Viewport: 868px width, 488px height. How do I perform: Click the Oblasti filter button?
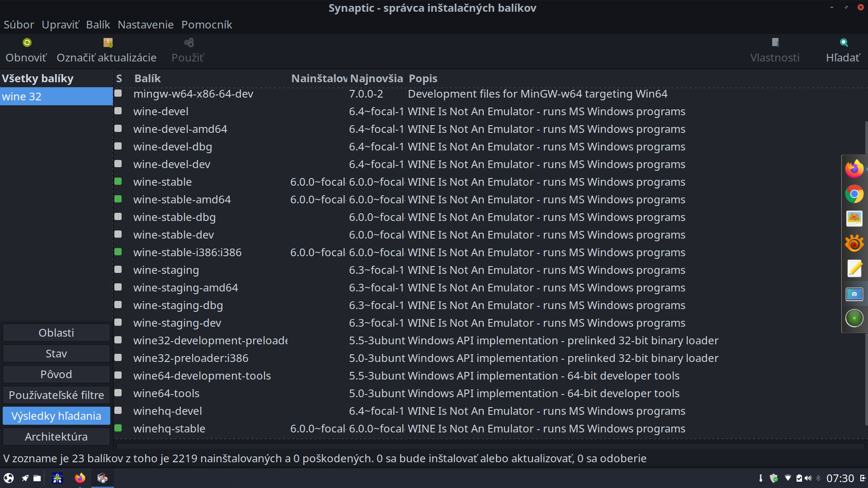pyautogui.click(x=56, y=333)
